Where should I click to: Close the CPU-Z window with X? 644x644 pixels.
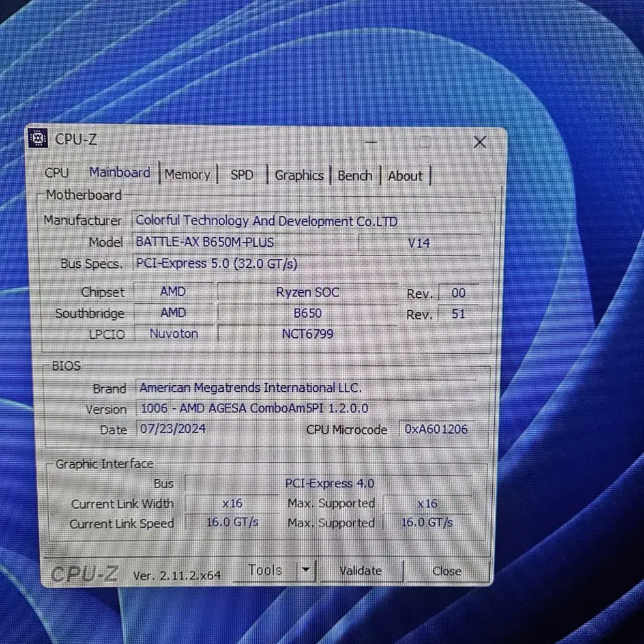(479, 142)
